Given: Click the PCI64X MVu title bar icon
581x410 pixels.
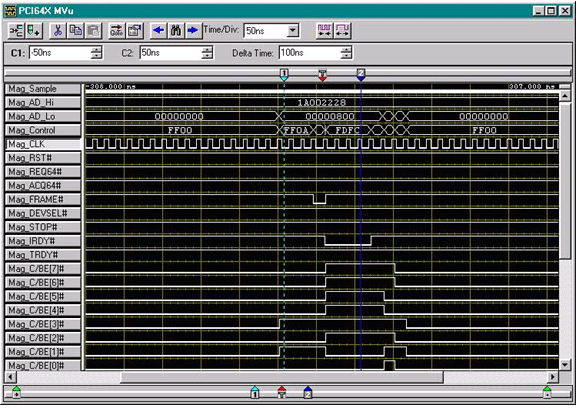Looking at the screenshot, I should coord(10,11).
